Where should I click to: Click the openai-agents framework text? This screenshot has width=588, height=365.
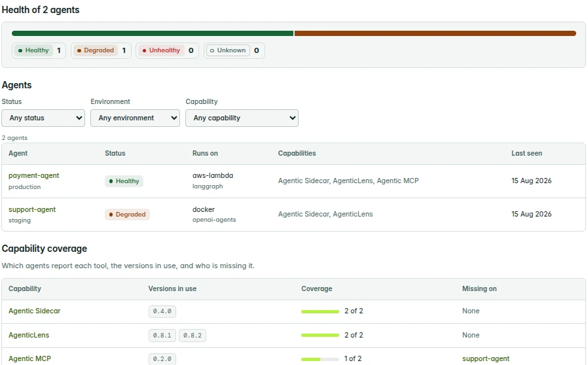214,220
